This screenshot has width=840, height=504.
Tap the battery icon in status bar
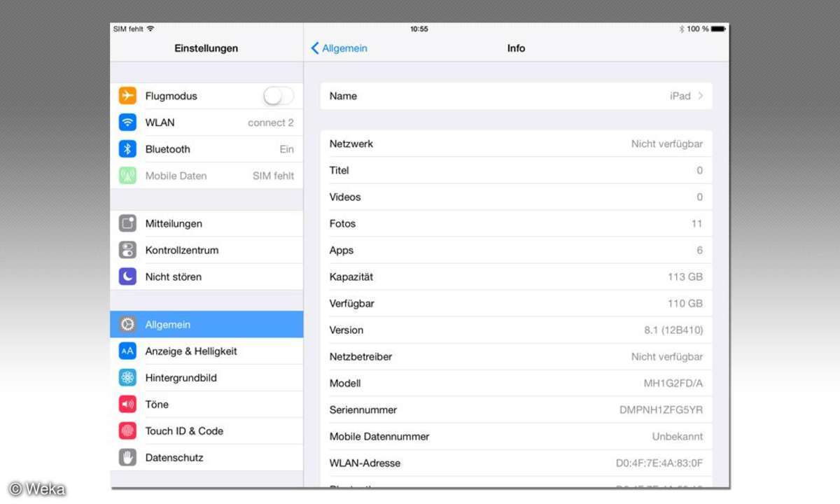tap(718, 29)
